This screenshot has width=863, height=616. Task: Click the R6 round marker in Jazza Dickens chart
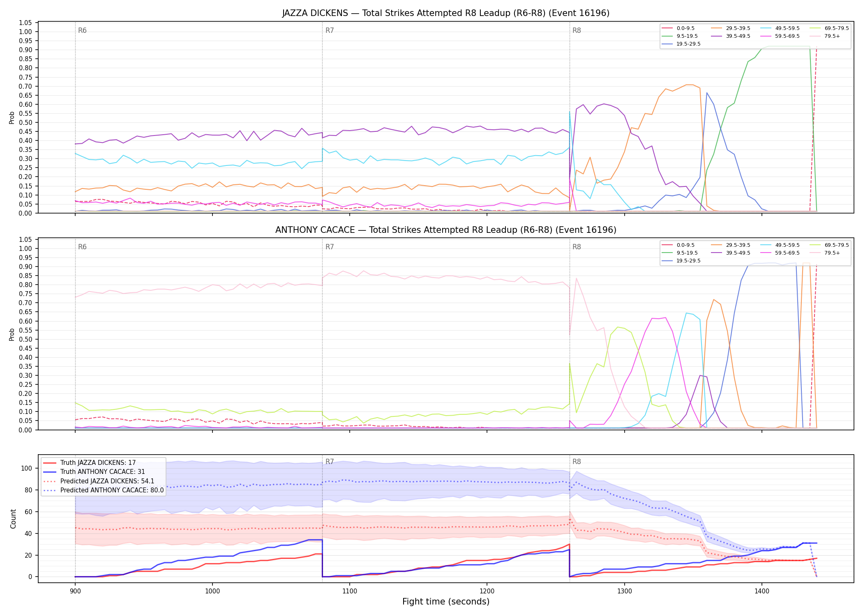(x=82, y=30)
